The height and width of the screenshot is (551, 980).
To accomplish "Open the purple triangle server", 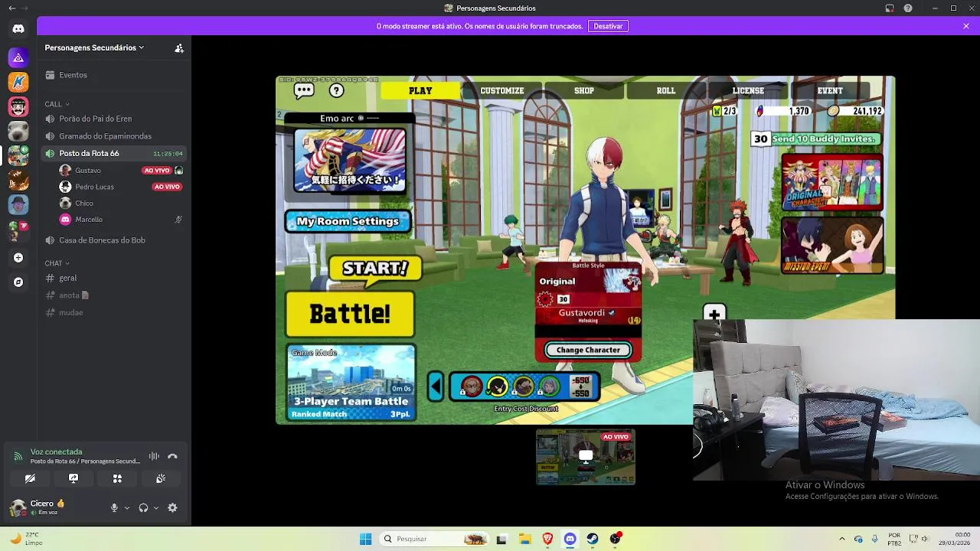I will pyautogui.click(x=18, y=57).
